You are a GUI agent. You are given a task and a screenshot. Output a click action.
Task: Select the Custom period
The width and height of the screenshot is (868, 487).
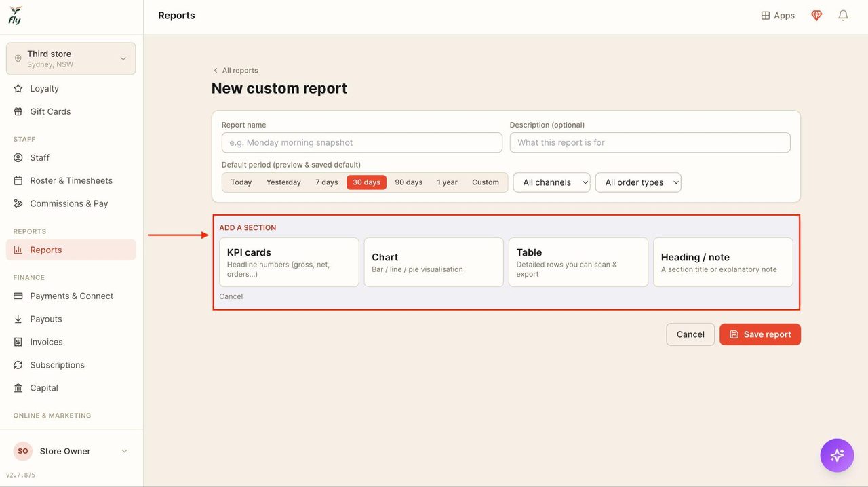point(486,182)
